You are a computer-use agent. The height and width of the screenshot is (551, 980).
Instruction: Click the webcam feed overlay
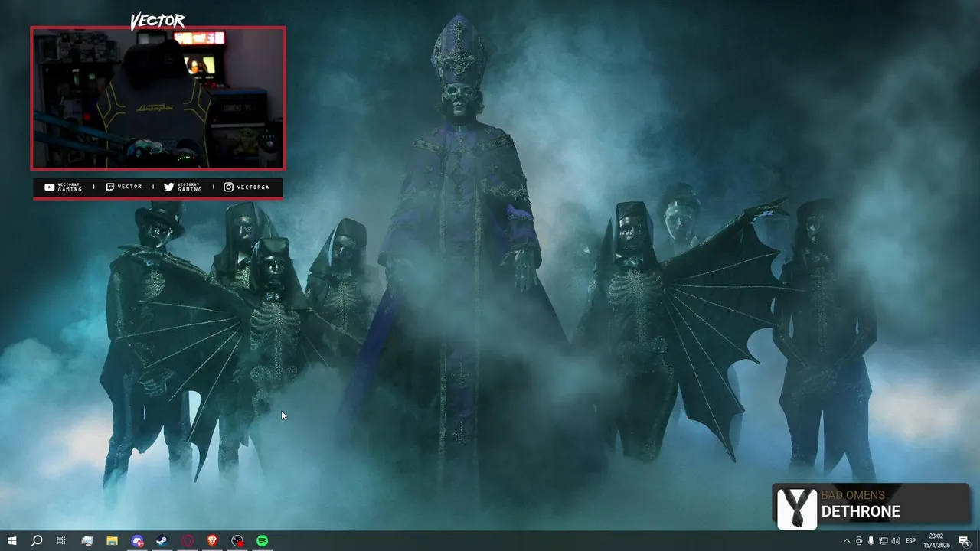click(158, 98)
